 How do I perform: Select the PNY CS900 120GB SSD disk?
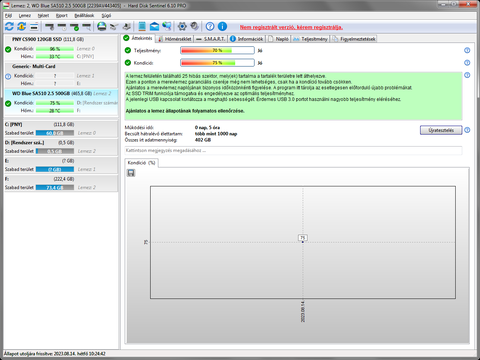61,48
